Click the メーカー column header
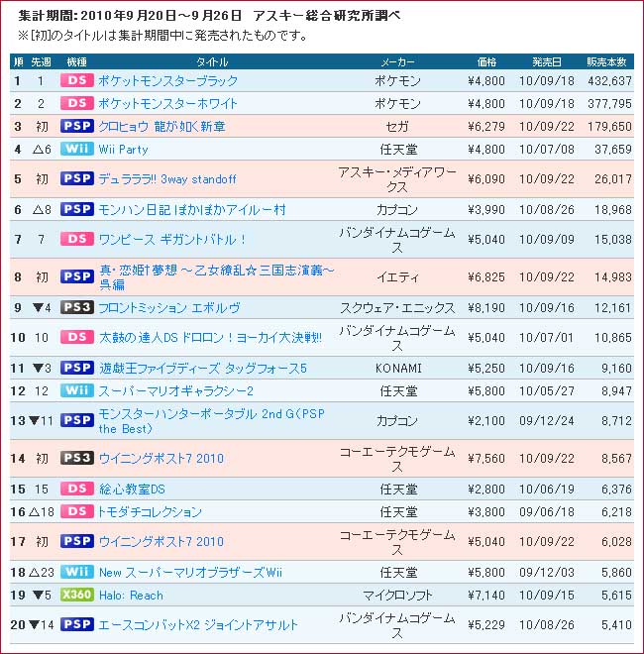 pyautogui.click(x=397, y=61)
